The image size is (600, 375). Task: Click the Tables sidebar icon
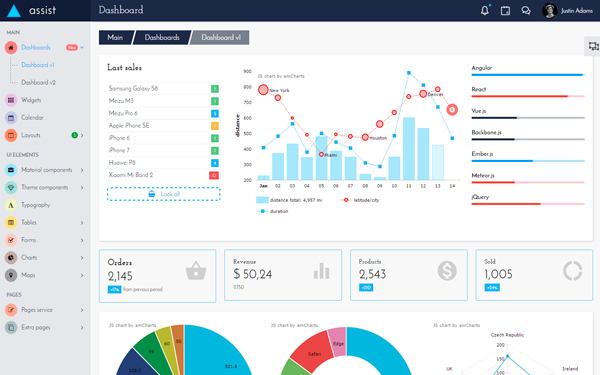pos(11,223)
